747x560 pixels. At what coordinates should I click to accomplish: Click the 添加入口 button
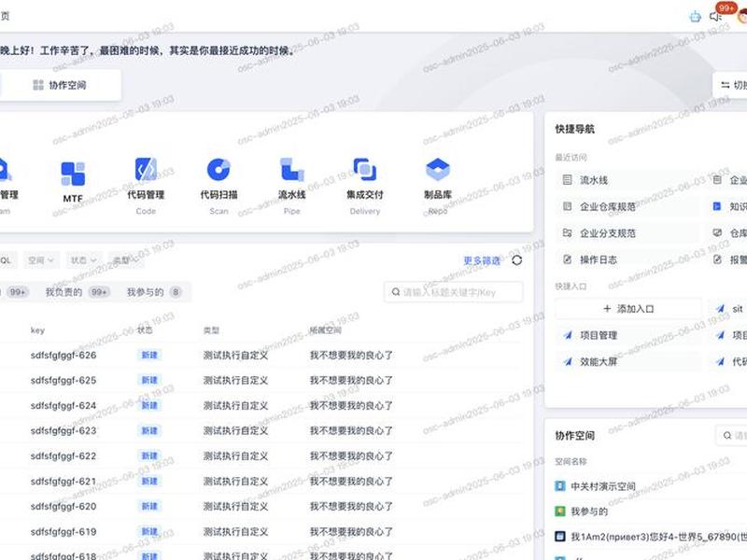628,309
